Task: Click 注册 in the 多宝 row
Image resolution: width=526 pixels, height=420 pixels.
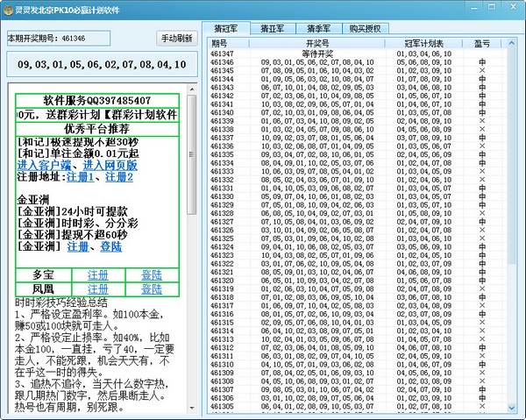Action: click(98, 275)
